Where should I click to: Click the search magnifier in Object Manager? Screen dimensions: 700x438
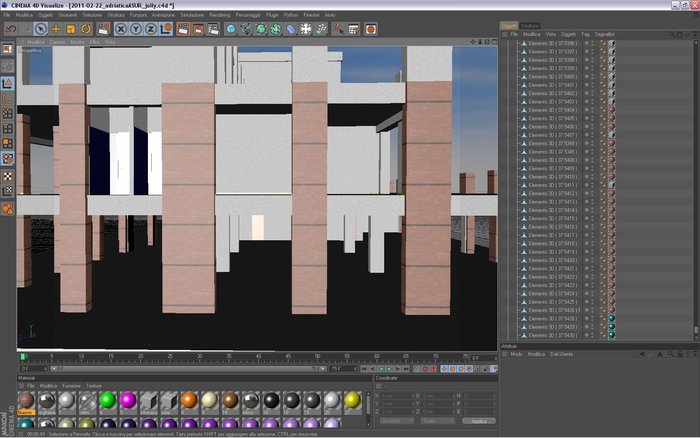(x=672, y=34)
